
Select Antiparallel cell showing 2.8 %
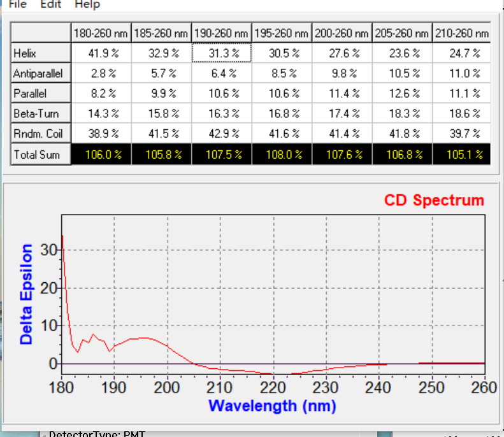(101, 73)
